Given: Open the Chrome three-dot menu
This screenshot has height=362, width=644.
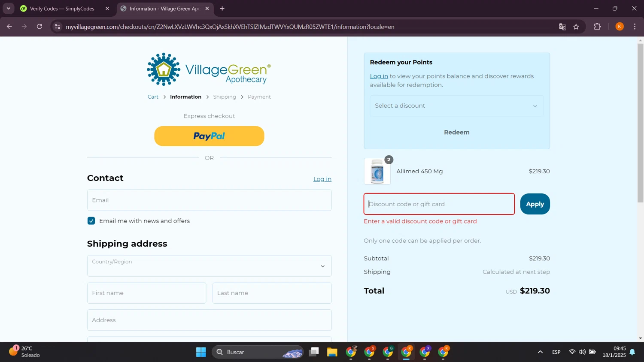Looking at the screenshot, I should pos(635,27).
